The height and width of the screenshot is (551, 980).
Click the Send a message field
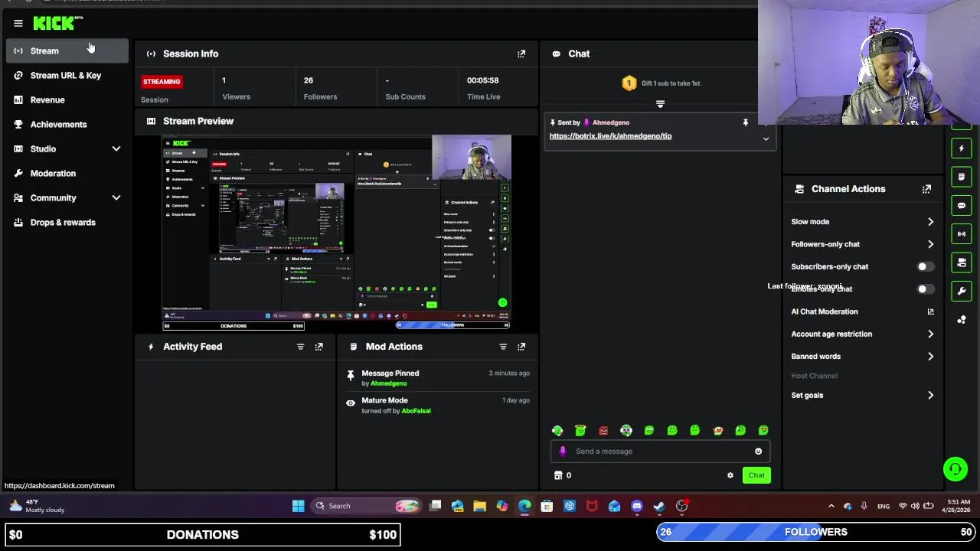660,452
